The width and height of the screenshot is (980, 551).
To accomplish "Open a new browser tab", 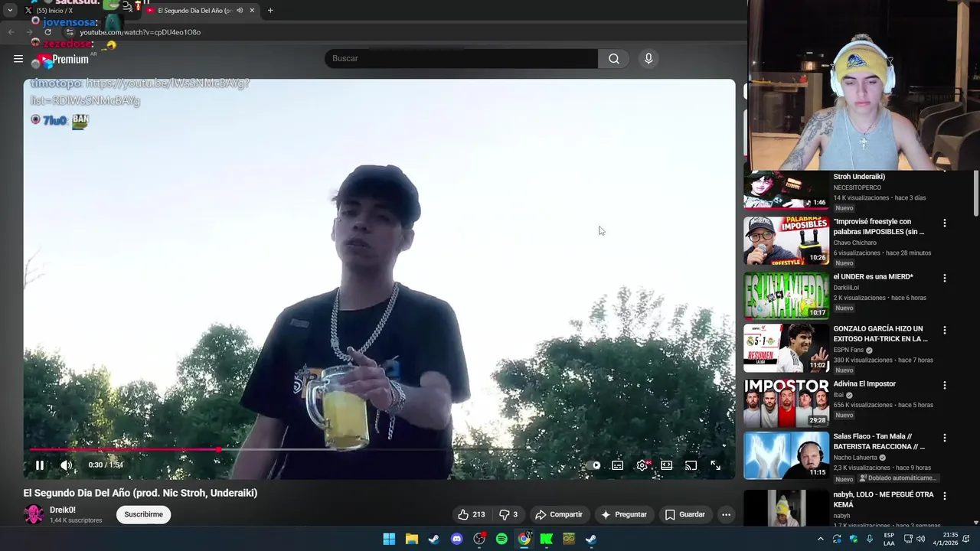I will [270, 10].
